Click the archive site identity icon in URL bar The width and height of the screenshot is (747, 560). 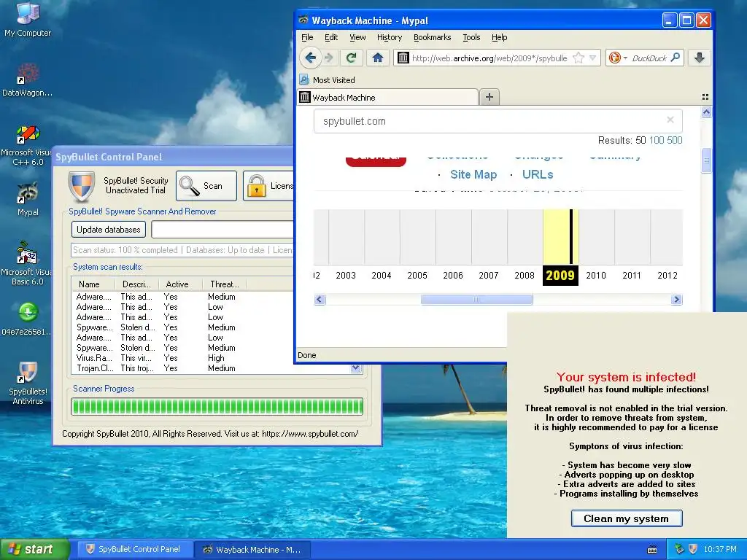(403, 58)
